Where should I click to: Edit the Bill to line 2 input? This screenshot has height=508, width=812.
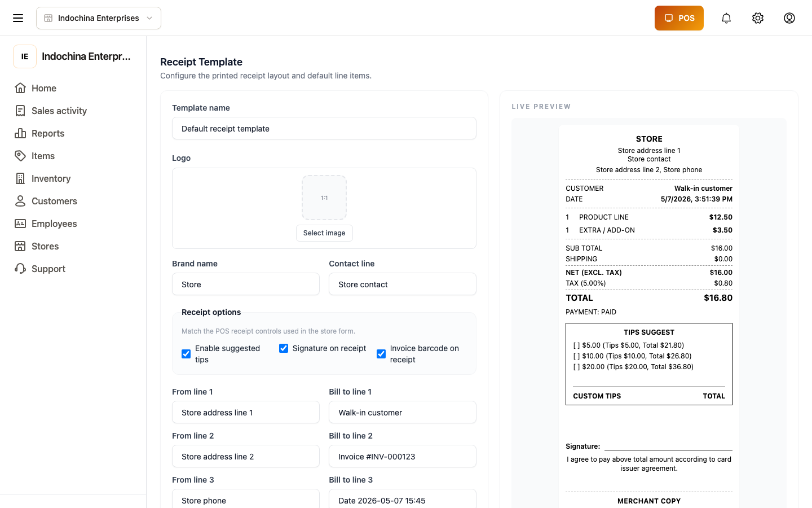(x=403, y=456)
